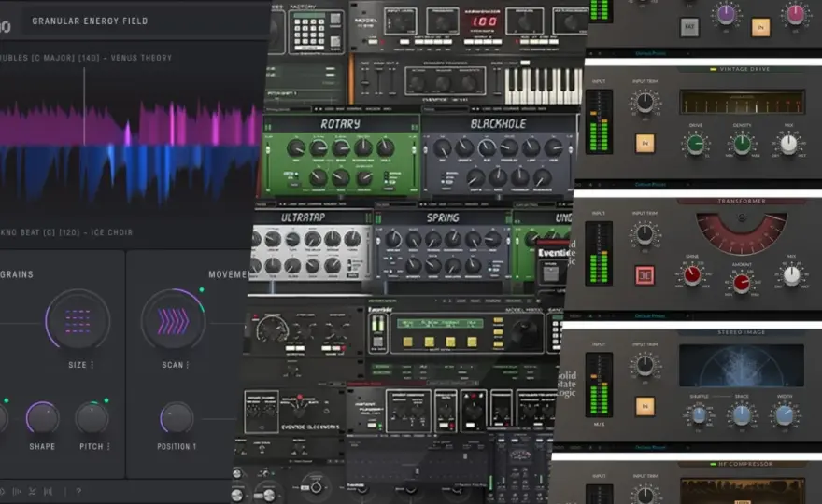Click the ICE CHOIR sample name text
Image resolution: width=822 pixels, height=504 pixels.
(112, 232)
